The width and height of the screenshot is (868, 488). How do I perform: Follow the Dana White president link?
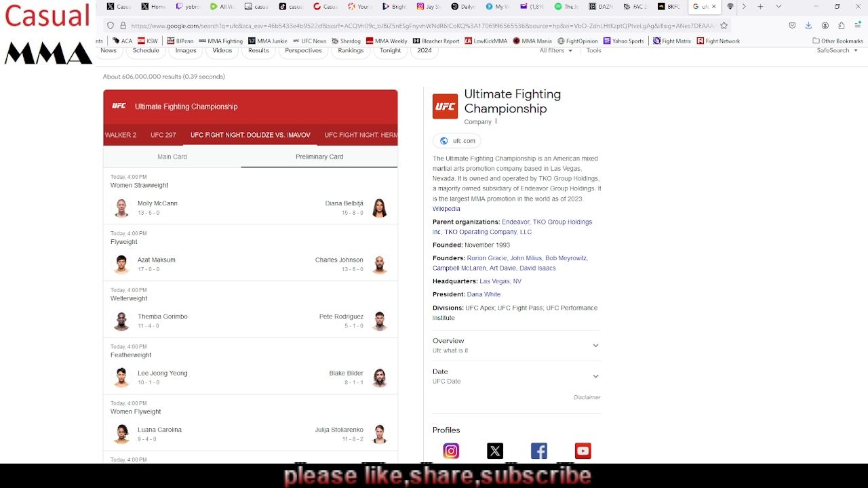pos(484,294)
